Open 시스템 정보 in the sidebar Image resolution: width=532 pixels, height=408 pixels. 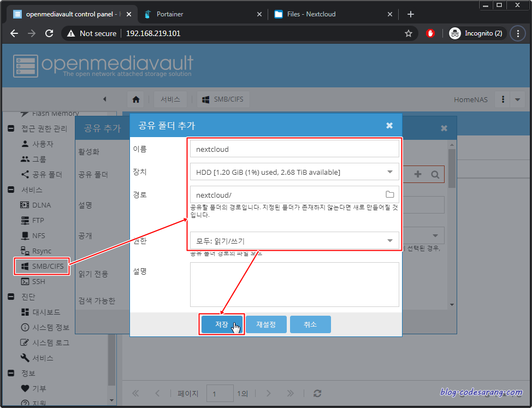click(45, 327)
